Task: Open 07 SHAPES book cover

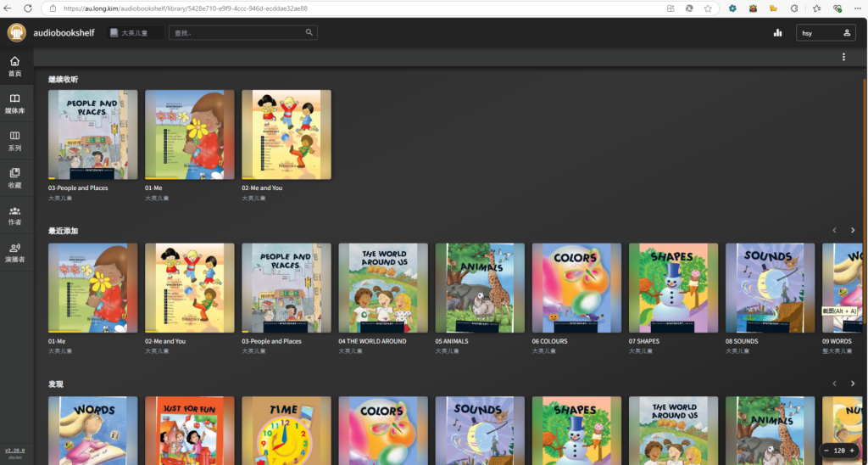Action: click(x=674, y=288)
